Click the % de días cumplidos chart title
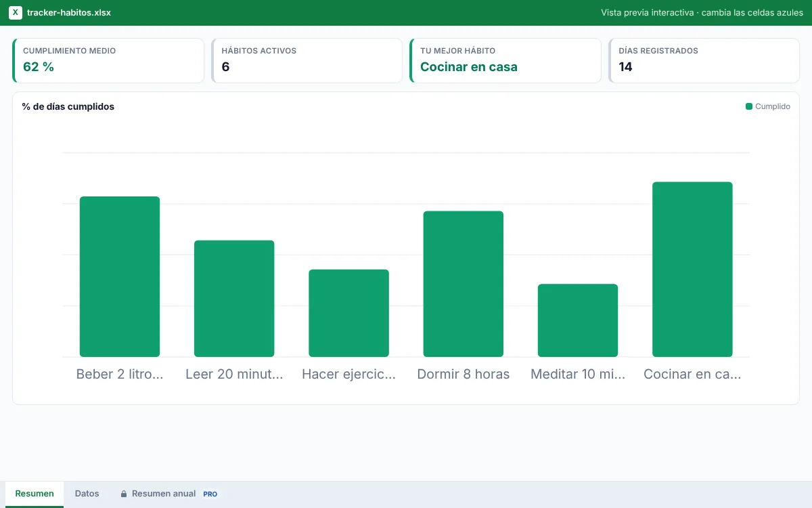Viewport: 812px width, 508px height. (x=68, y=106)
